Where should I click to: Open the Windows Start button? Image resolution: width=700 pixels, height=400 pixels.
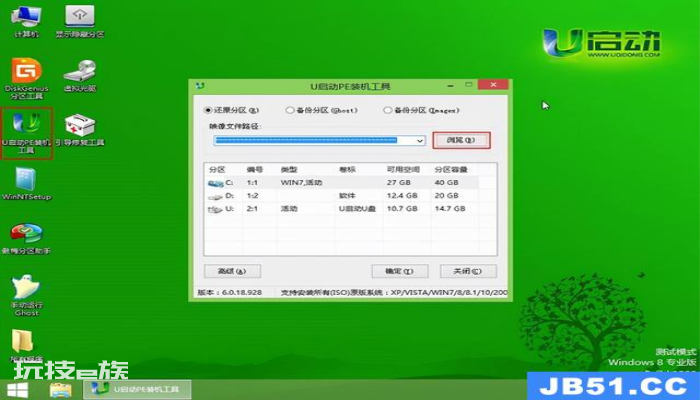(18, 390)
